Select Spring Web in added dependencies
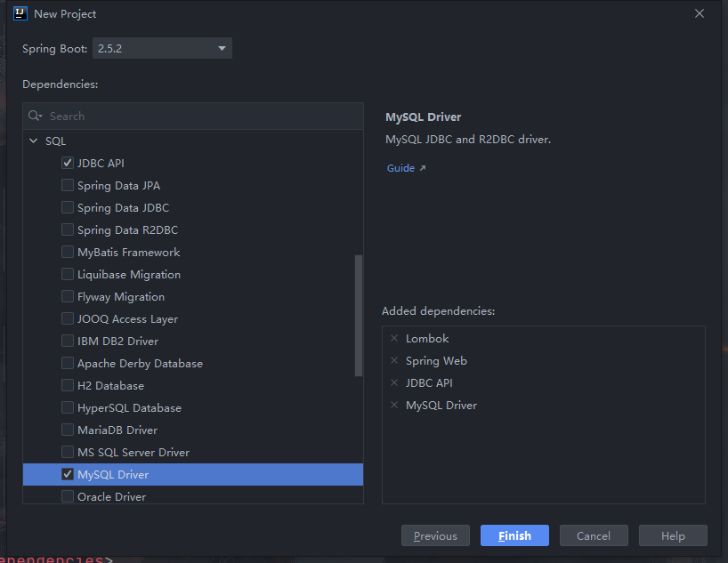Image resolution: width=728 pixels, height=563 pixels. coord(436,360)
